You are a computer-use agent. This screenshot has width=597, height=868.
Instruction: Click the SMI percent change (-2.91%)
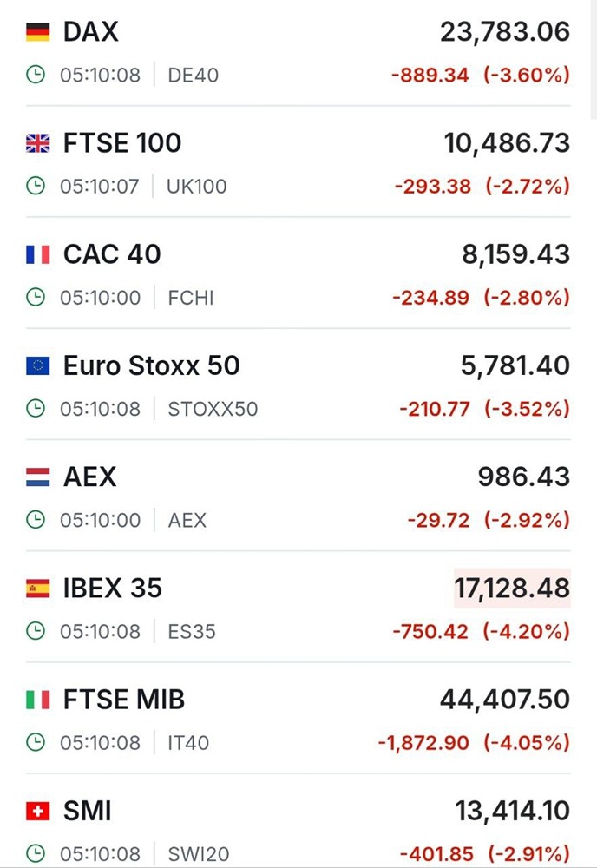(x=528, y=854)
